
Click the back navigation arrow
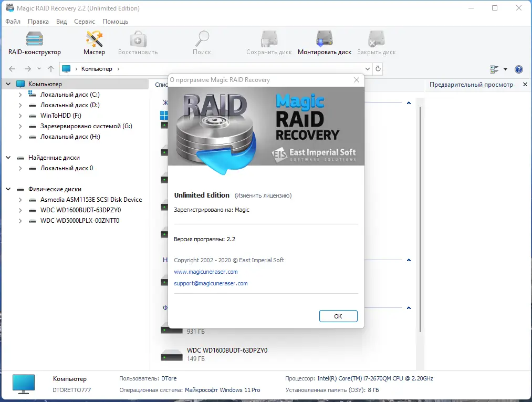(x=12, y=68)
